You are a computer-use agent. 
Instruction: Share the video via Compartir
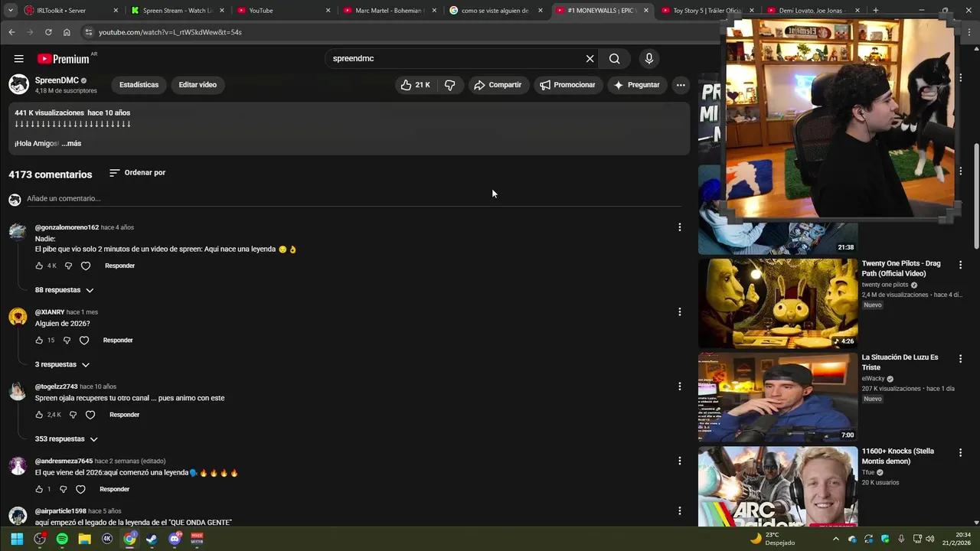(x=498, y=85)
